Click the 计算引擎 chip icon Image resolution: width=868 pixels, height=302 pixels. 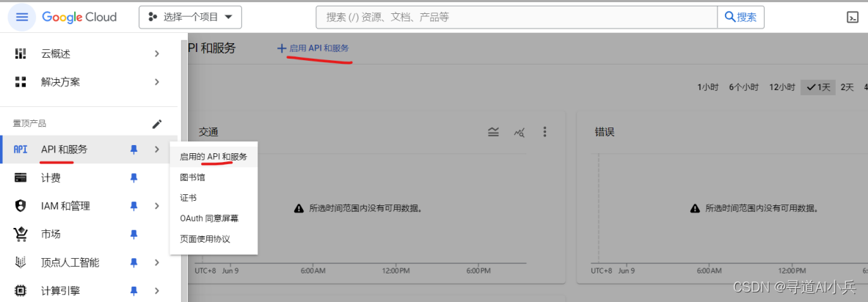click(21, 290)
